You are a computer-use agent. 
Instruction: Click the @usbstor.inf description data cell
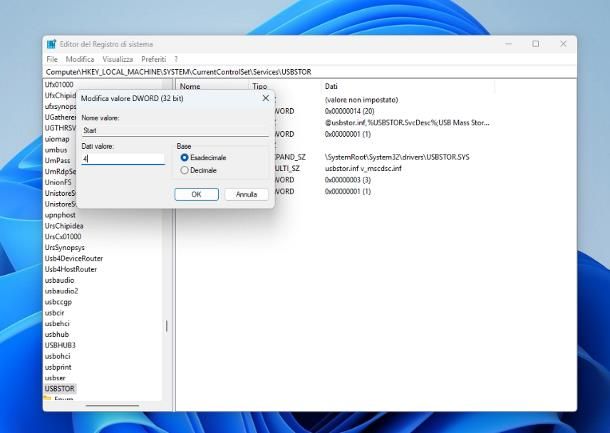pyautogui.click(x=407, y=123)
